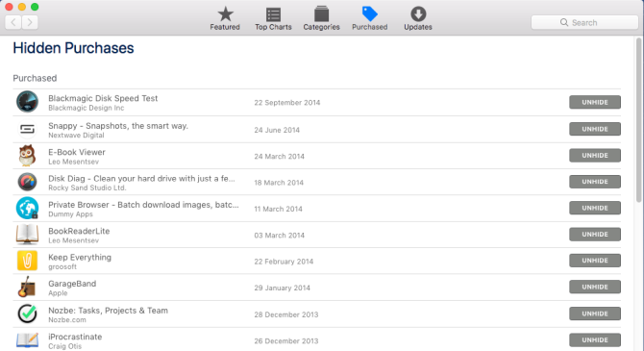Click the iProcrastinate notebook icon
This screenshot has width=644, height=351.
pos(27,340)
